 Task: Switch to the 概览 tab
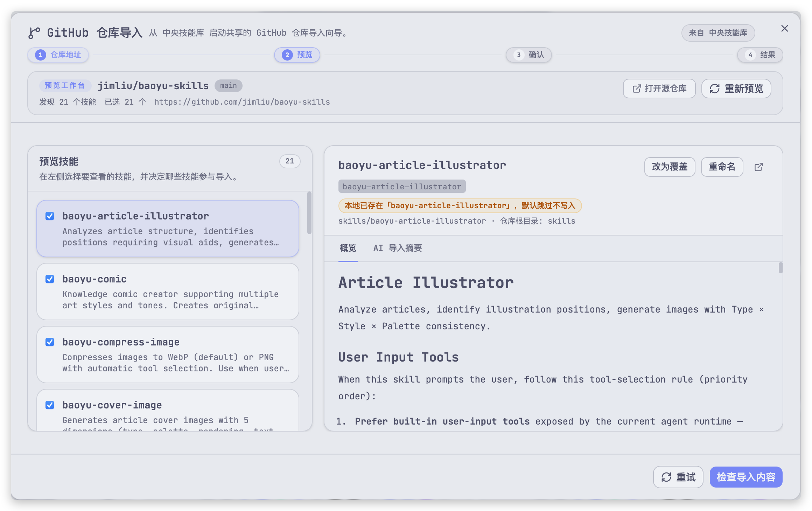[x=348, y=248]
